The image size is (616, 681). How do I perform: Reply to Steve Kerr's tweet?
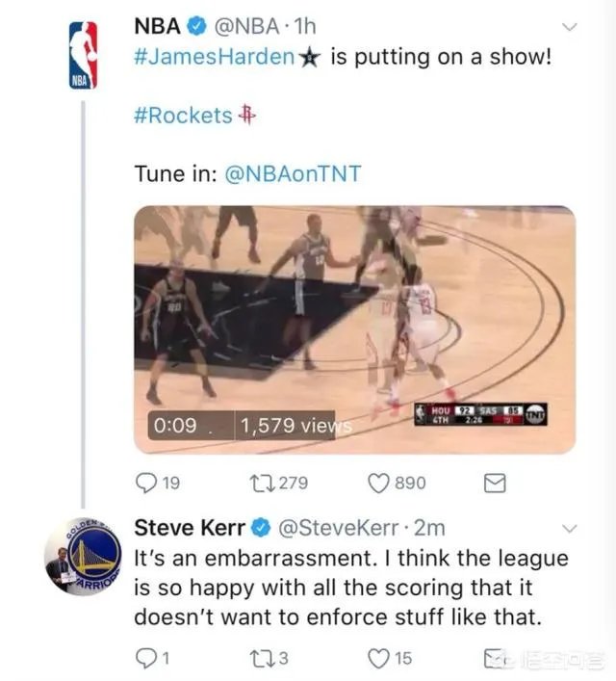pyautogui.click(x=144, y=658)
